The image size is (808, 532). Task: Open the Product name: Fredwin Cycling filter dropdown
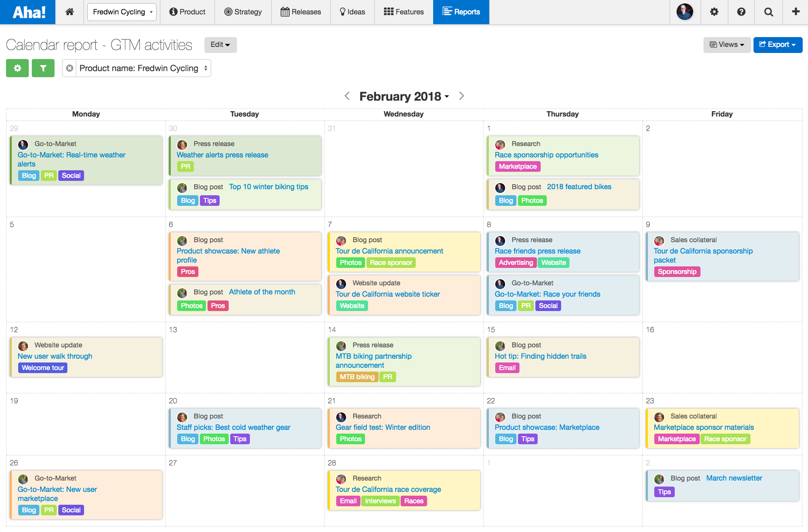[x=142, y=68]
